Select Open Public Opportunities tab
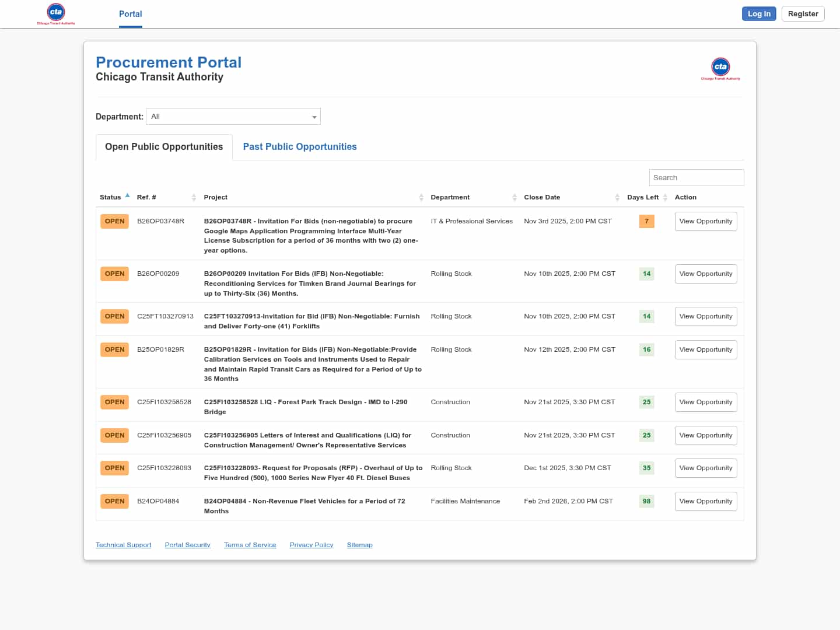The width and height of the screenshot is (840, 630). (x=164, y=147)
